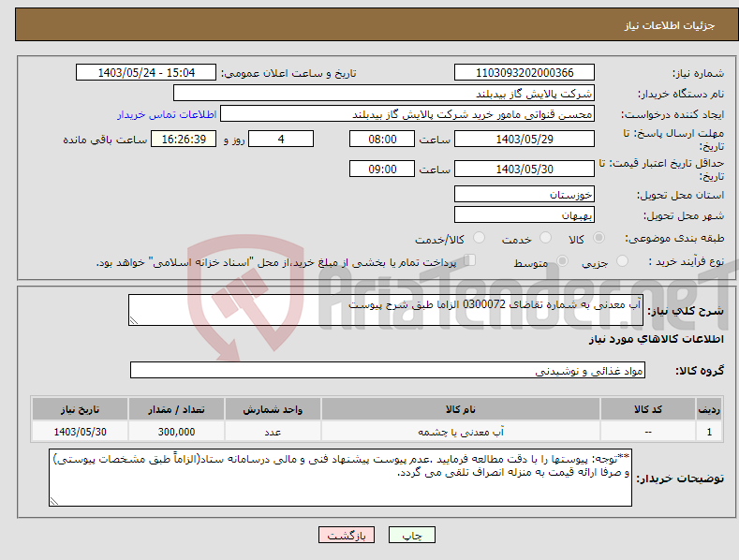
Task: Click the چاپ (print) button
Action: click(x=411, y=535)
